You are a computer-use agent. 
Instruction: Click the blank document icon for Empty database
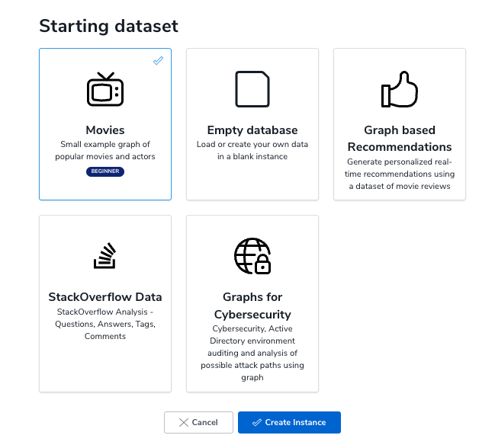[x=252, y=89]
